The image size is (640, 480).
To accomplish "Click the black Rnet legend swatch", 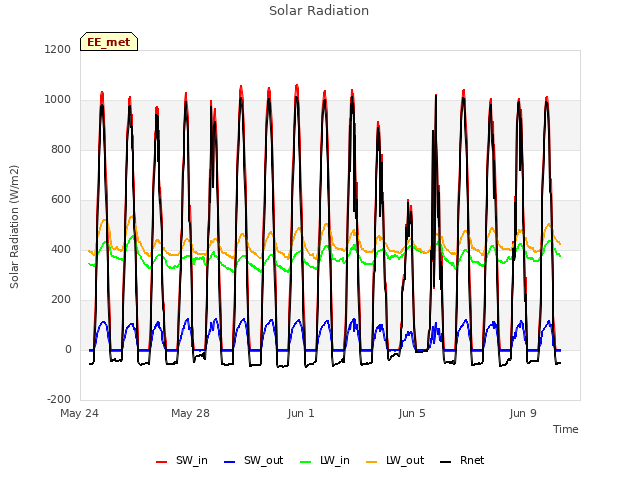I will tap(445, 462).
